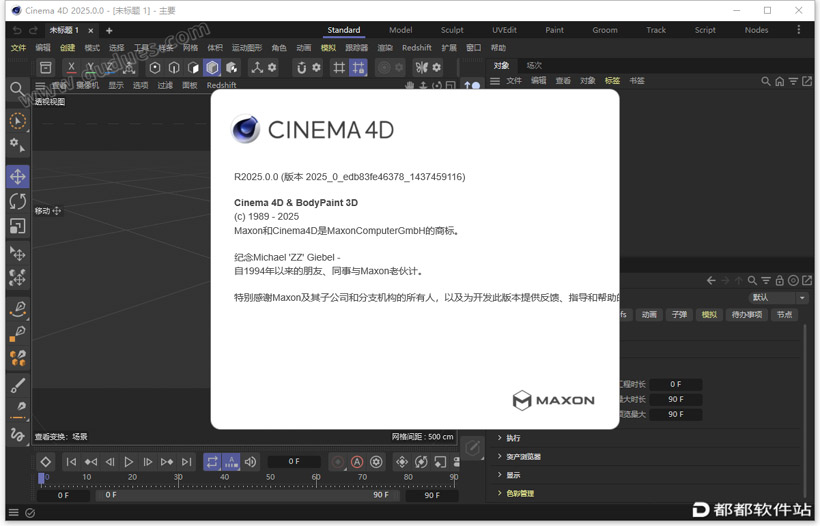Viewport: 820px width, 526px height.
Task: Click the timeline preview range bar
Action: pyautogui.click(x=247, y=495)
